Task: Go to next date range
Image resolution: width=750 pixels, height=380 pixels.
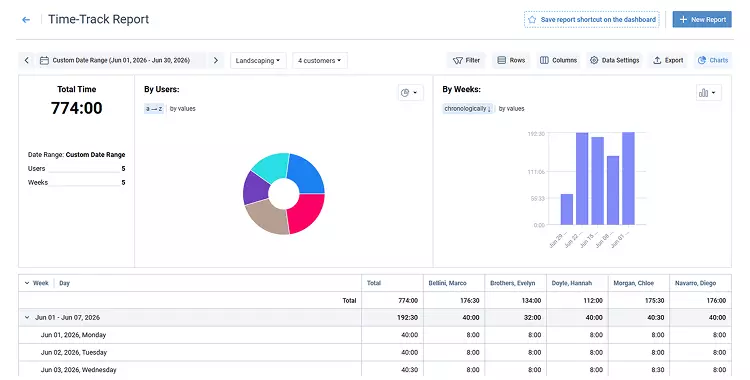Action: point(216,60)
